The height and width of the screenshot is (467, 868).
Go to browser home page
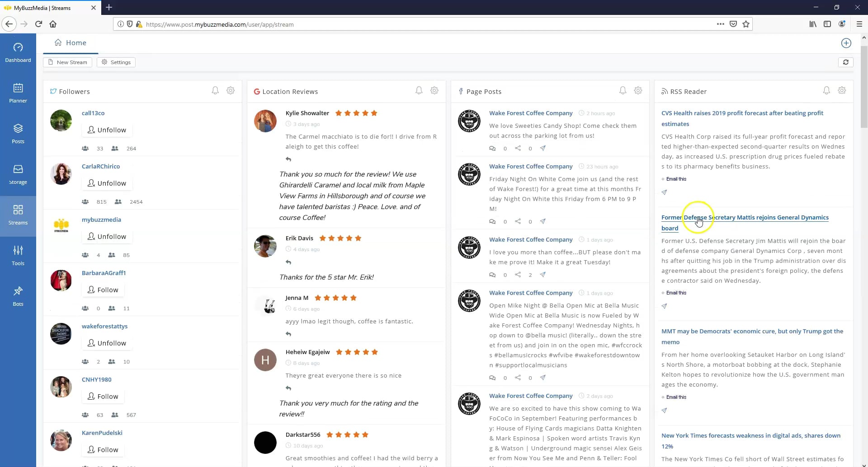click(53, 24)
